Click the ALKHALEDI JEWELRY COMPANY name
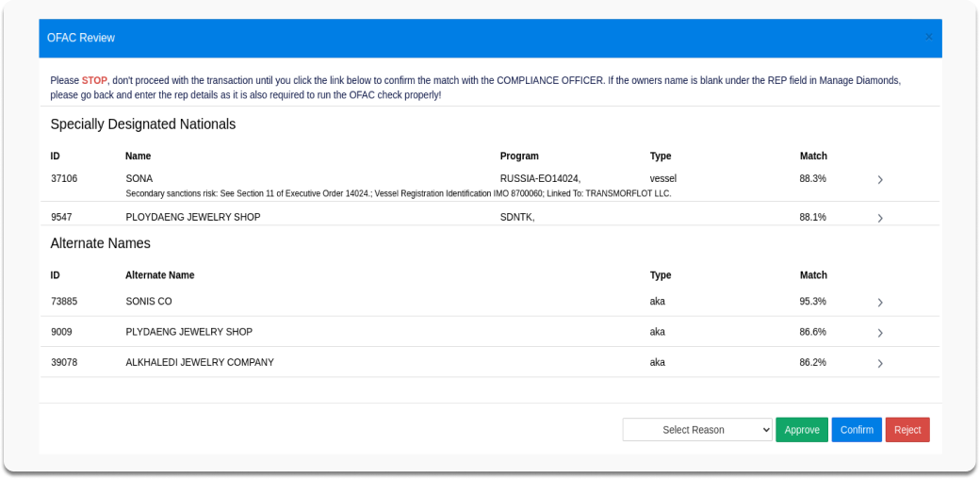980x479 pixels. coord(200,362)
